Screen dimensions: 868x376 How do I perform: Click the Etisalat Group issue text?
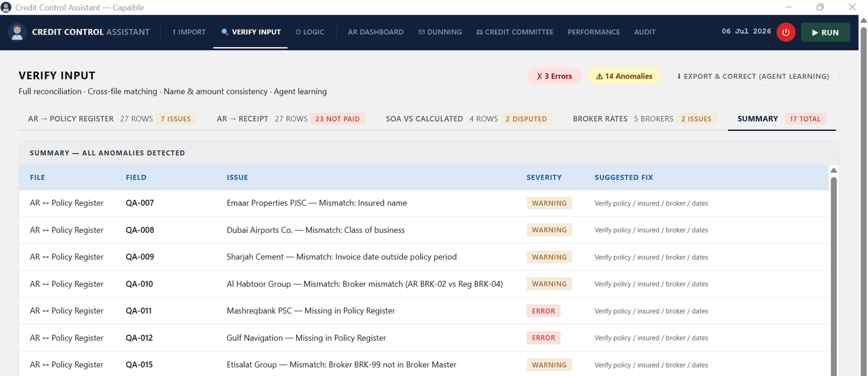(x=341, y=365)
